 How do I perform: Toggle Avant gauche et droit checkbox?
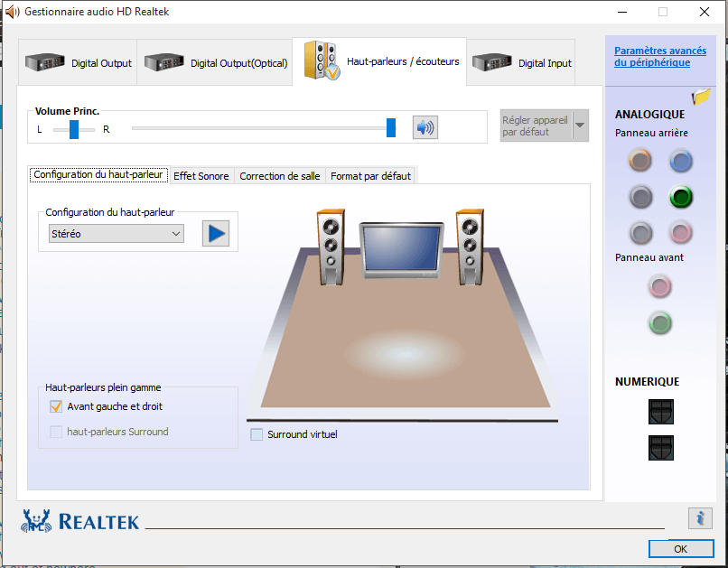tap(56, 406)
